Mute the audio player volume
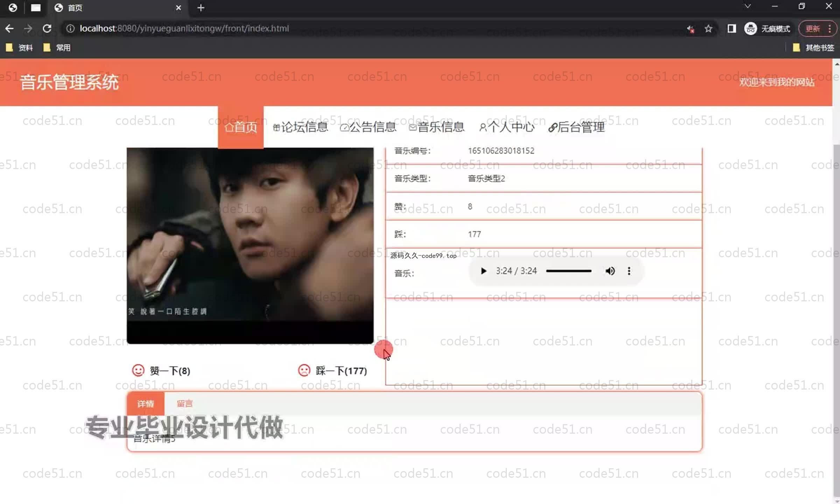The width and height of the screenshot is (840, 504). pyautogui.click(x=610, y=271)
